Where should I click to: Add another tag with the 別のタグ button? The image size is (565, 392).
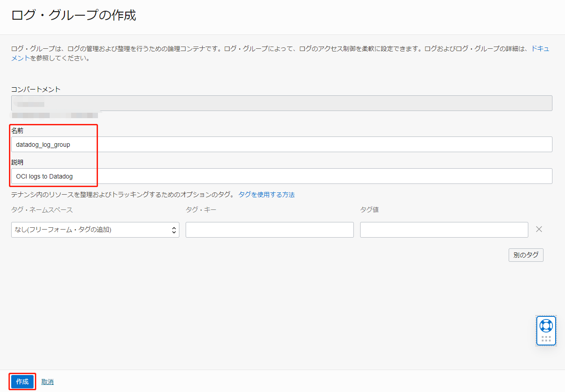pyautogui.click(x=526, y=255)
